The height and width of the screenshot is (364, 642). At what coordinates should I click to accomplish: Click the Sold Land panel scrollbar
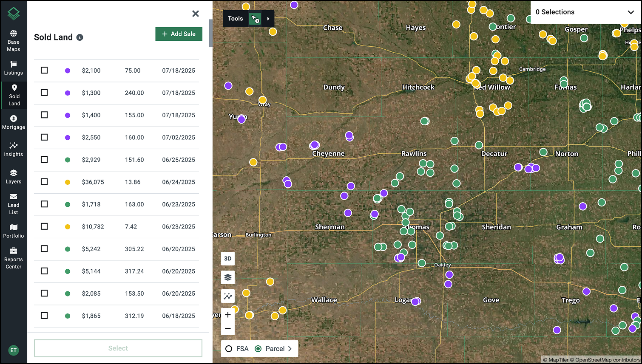(210, 33)
